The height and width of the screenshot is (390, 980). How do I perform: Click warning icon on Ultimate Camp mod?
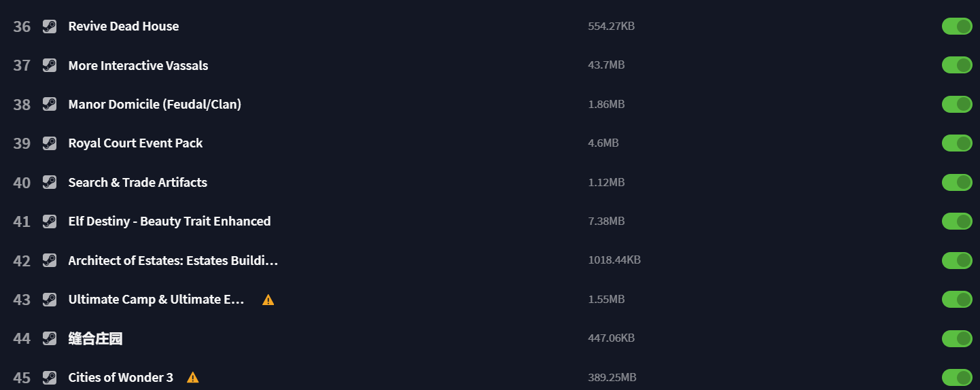[x=268, y=300]
